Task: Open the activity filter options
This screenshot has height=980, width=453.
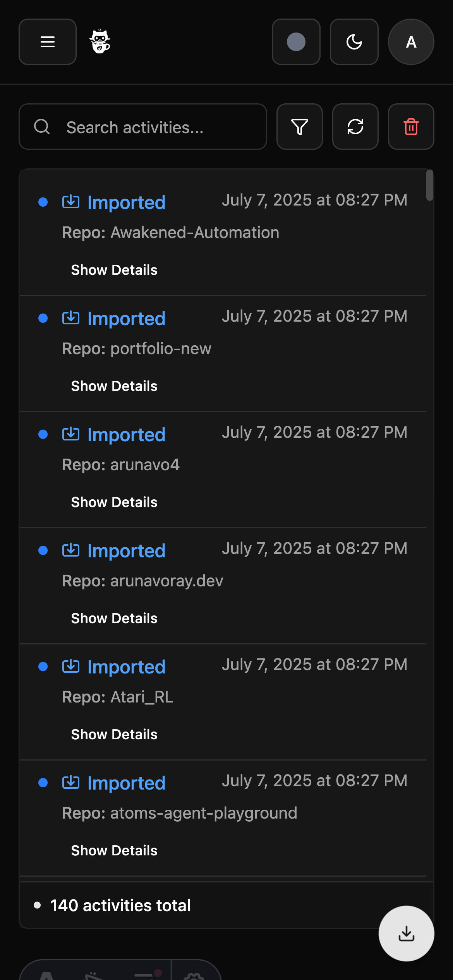Action: point(300,127)
